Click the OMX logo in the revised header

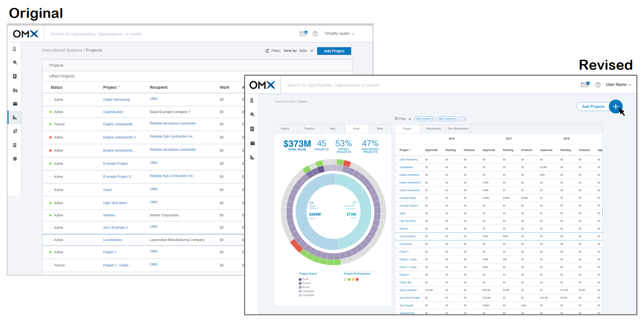[x=262, y=85]
